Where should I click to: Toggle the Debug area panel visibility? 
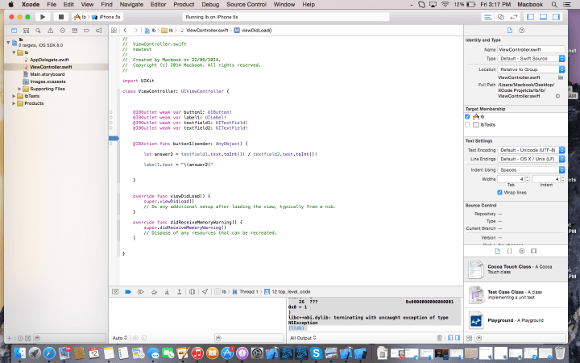coord(543,17)
